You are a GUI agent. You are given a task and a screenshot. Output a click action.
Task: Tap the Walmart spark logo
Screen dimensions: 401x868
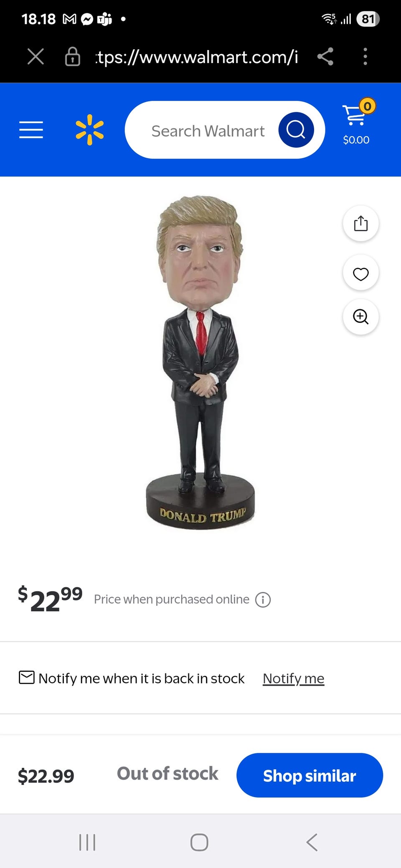(89, 130)
